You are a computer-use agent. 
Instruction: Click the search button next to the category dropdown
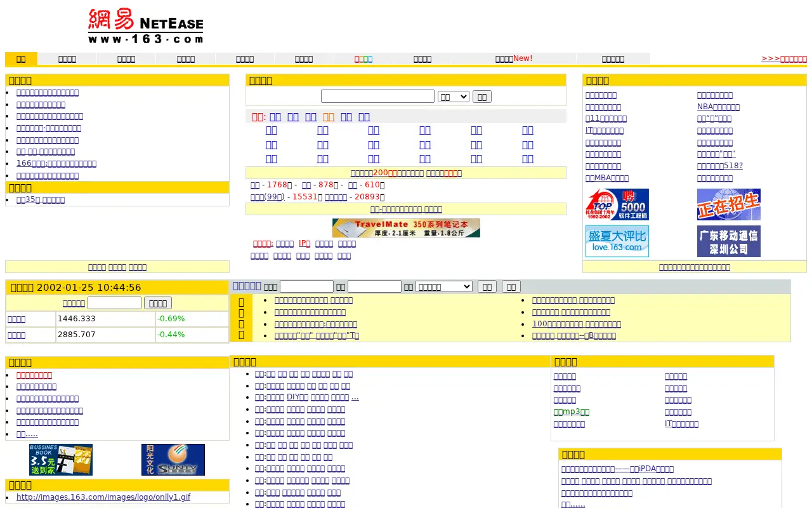click(482, 97)
